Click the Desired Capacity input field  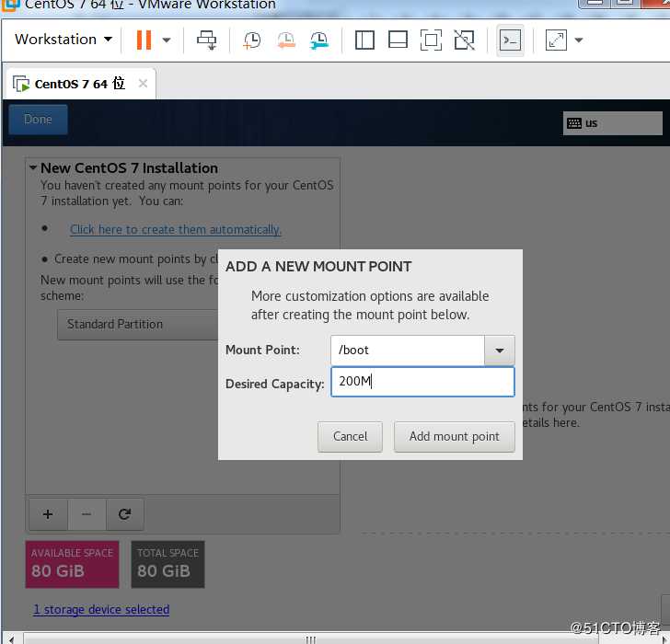point(422,382)
